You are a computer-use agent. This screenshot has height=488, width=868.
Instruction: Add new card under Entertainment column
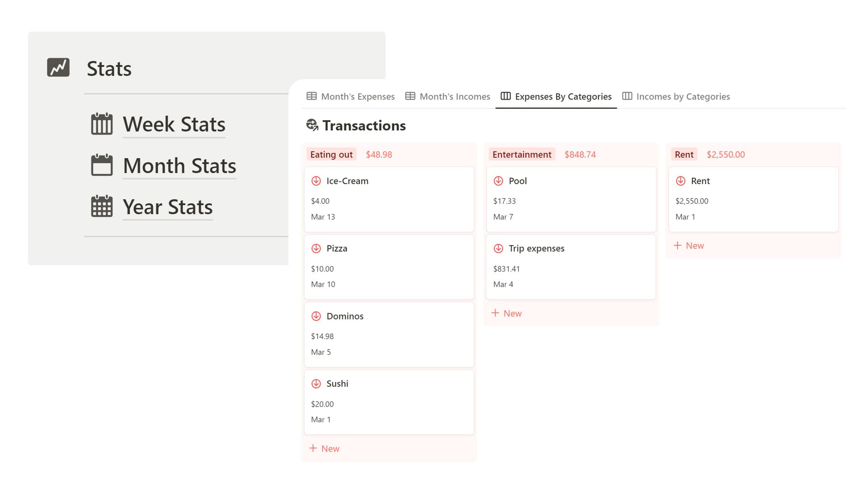pos(506,313)
